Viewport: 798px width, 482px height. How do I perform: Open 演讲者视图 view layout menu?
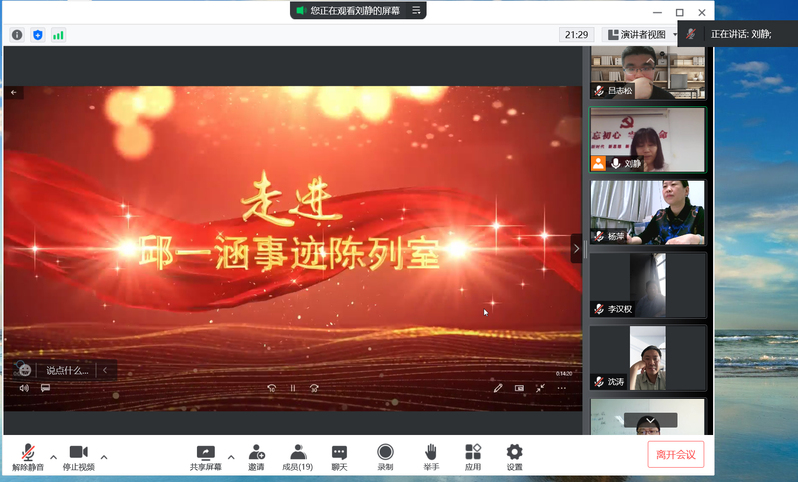[x=641, y=34]
